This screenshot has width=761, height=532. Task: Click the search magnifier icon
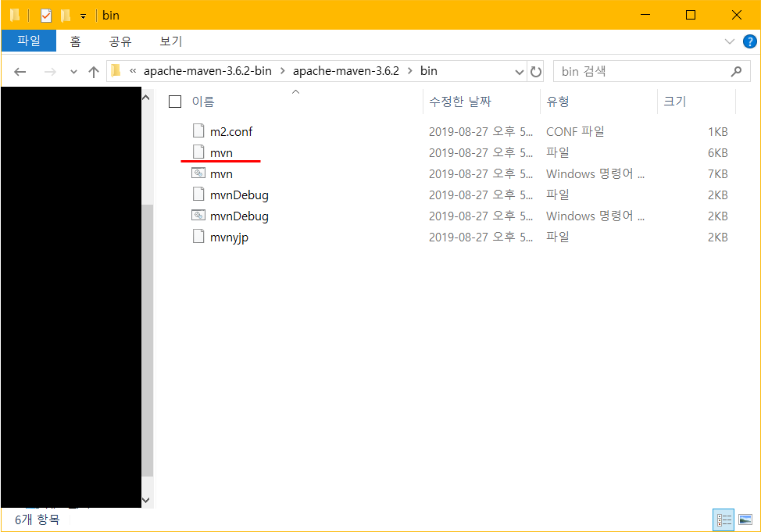tap(736, 71)
